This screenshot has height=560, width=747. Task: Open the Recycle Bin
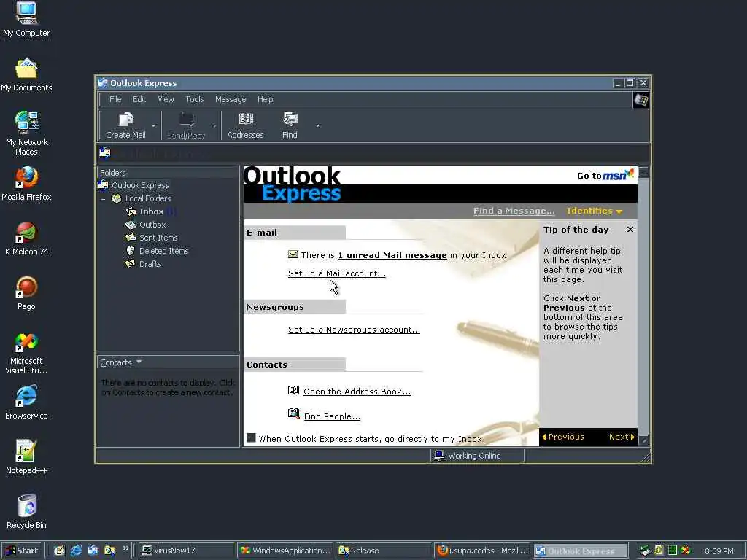pos(27,512)
